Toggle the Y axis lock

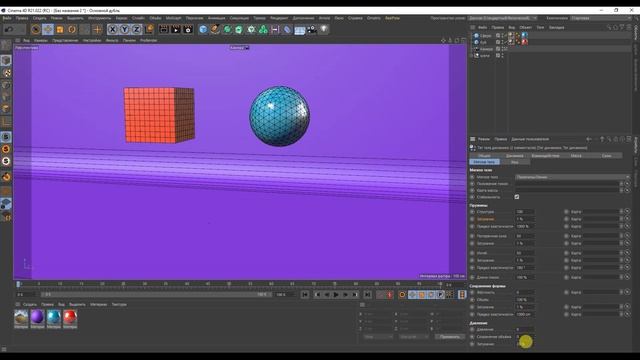(x=124, y=29)
